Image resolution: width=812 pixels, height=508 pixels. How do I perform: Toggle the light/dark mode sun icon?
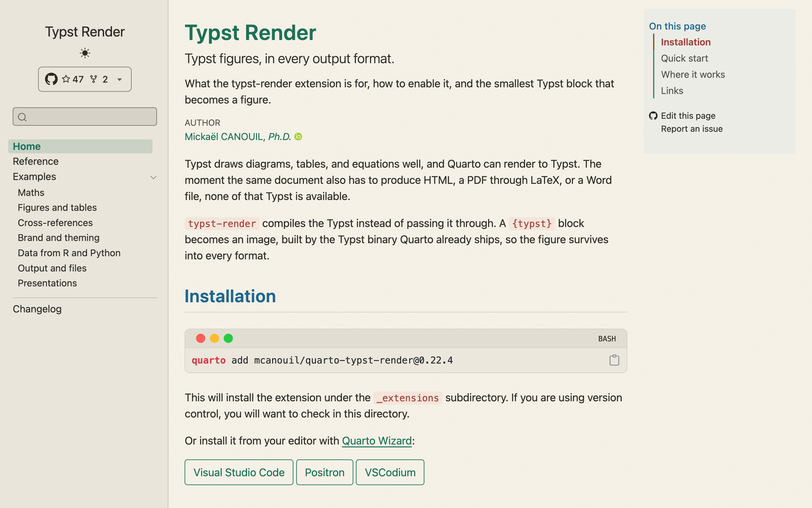coord(85,53)
